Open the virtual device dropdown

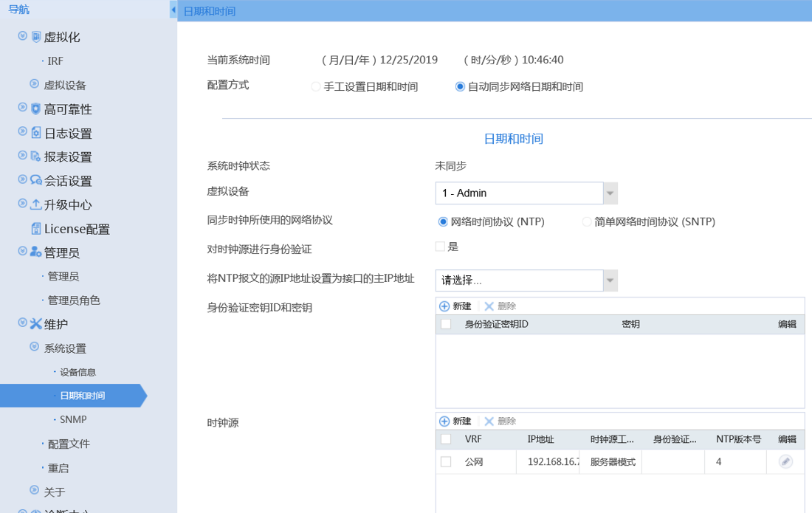click(610, 193)
